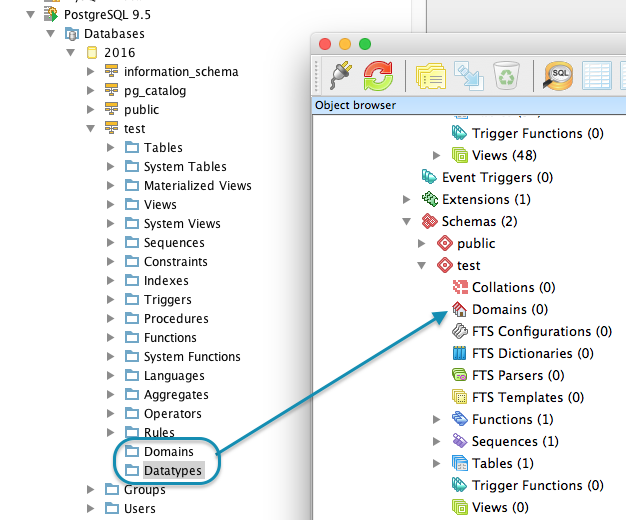The width and height of the screenshot is (626, 520).
Task: Select the Triggers folder
Action: [168, 300]
